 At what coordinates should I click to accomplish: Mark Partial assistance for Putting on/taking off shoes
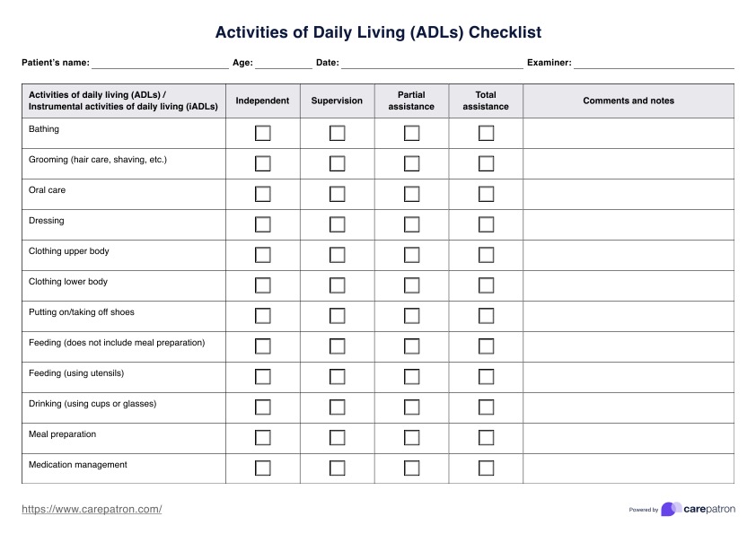pos(411,317)
